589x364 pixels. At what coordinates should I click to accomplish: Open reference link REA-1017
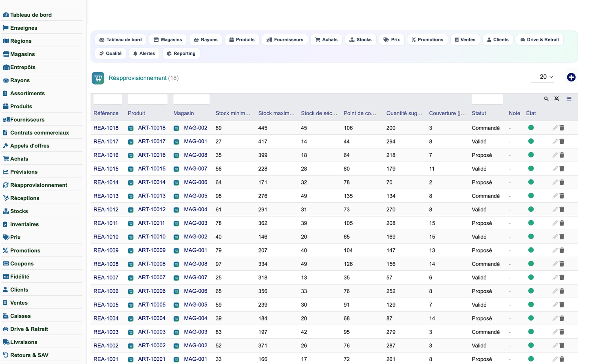(106, 142)
